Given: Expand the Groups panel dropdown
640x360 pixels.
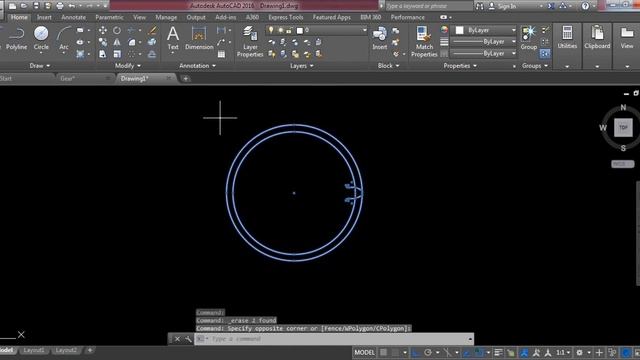Looking at the screenshot, I should tap(535, 66).
